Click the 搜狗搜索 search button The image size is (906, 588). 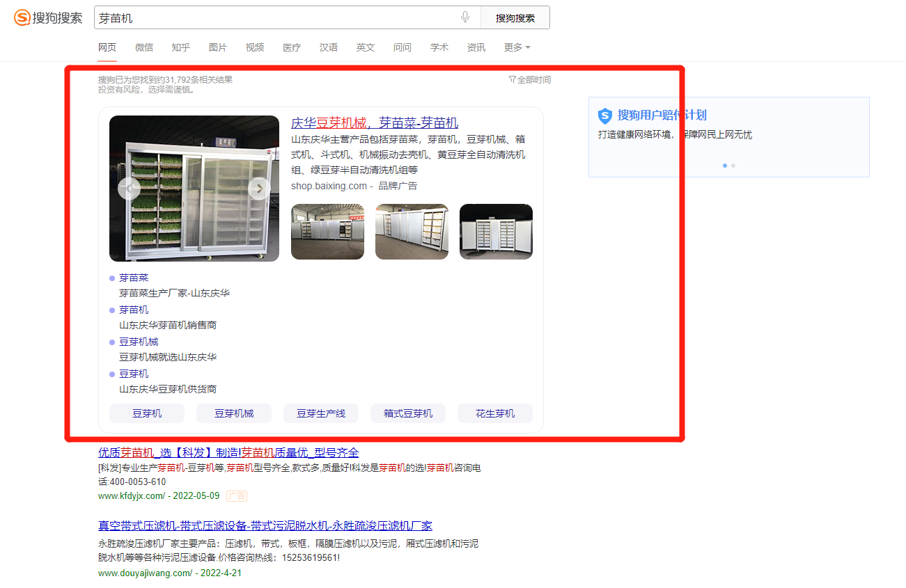pos(515,17)
